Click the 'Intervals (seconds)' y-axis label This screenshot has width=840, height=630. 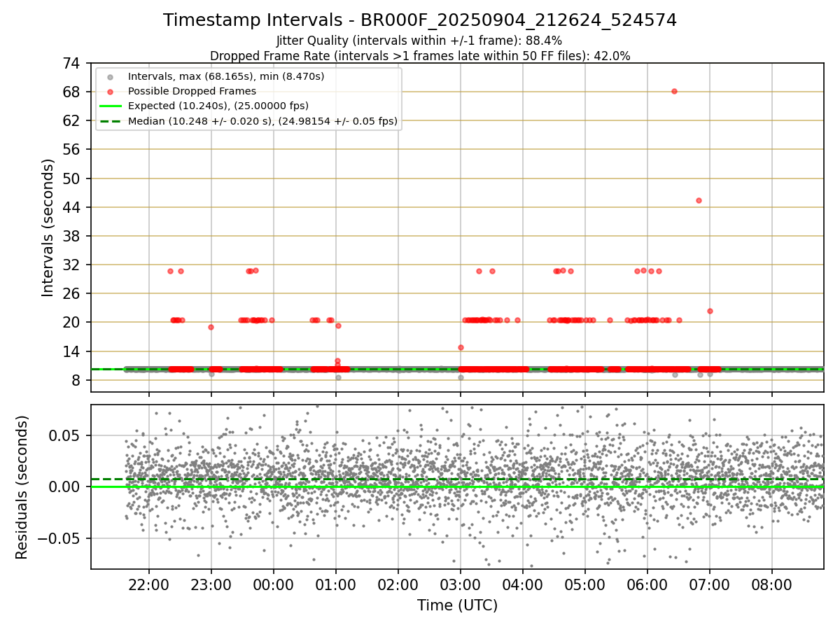(48, 227)
